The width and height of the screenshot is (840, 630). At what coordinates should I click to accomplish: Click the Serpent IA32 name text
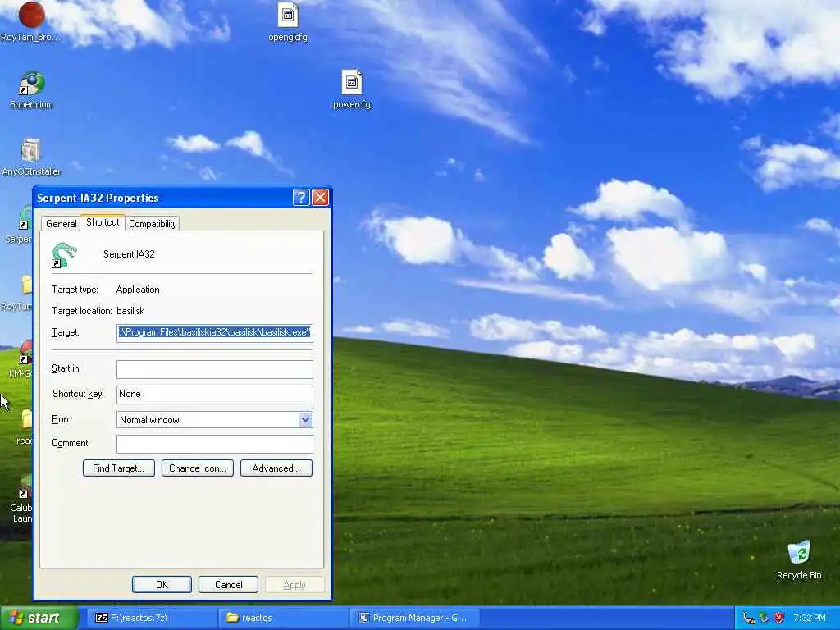[129, 254]
